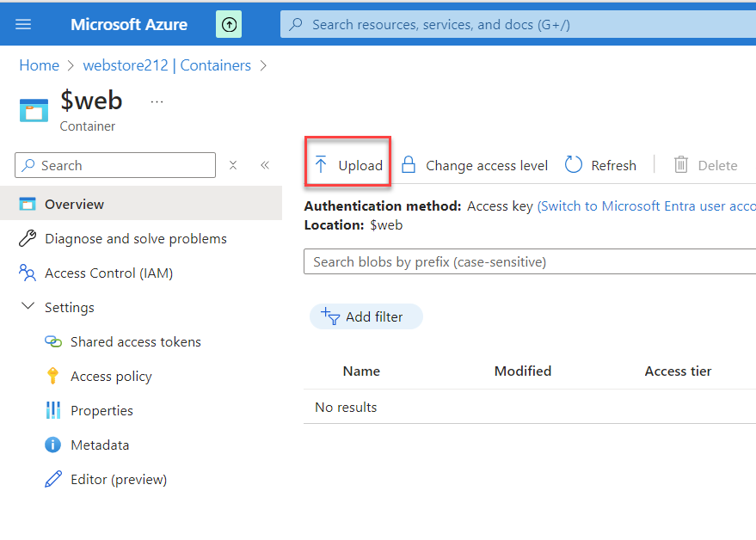Open Access Control (IAM)

(x=108, y=273)
